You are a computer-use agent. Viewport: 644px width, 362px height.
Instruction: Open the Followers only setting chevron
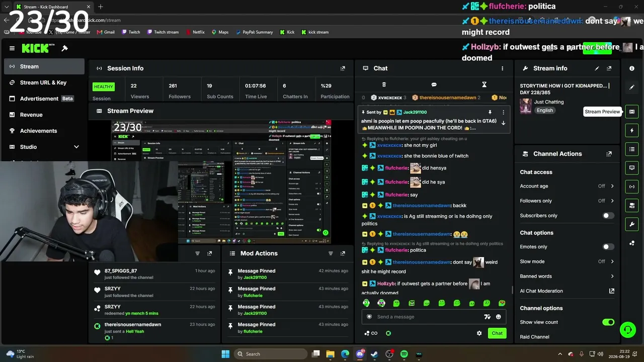pyautogui.click(x=612, y=201)
